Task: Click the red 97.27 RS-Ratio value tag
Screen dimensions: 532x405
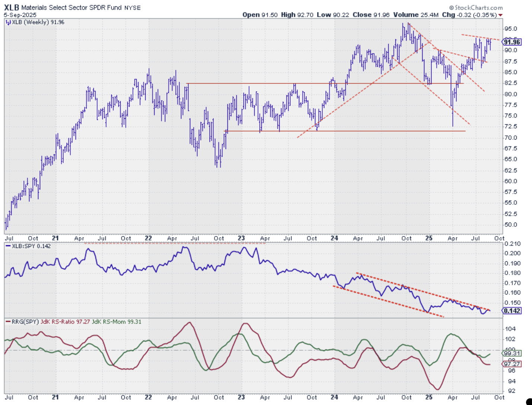Action: click(x=512, y=364)
